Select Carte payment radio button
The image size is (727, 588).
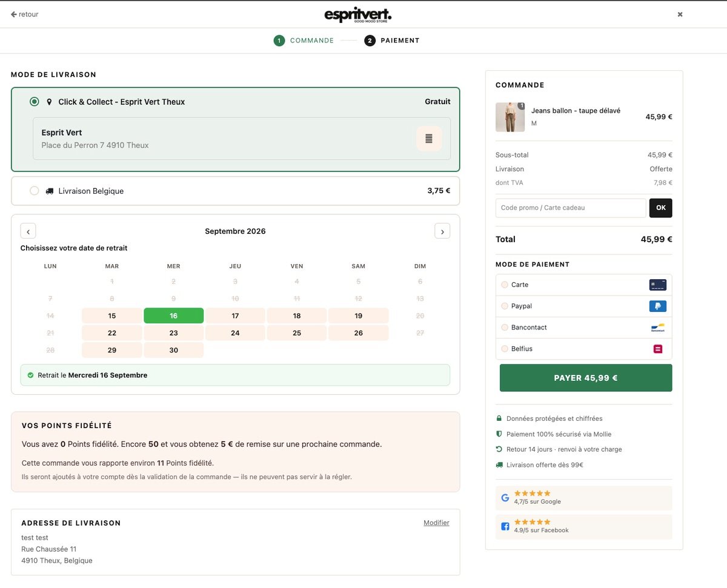[505, 285]
